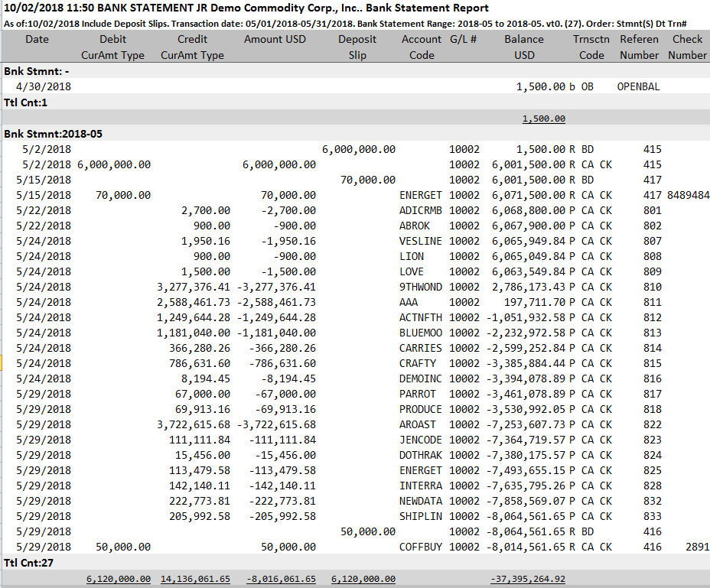The image size is (710, 588).
Task: Select total credit 14,136,061.65
Action: coord(195,579)
